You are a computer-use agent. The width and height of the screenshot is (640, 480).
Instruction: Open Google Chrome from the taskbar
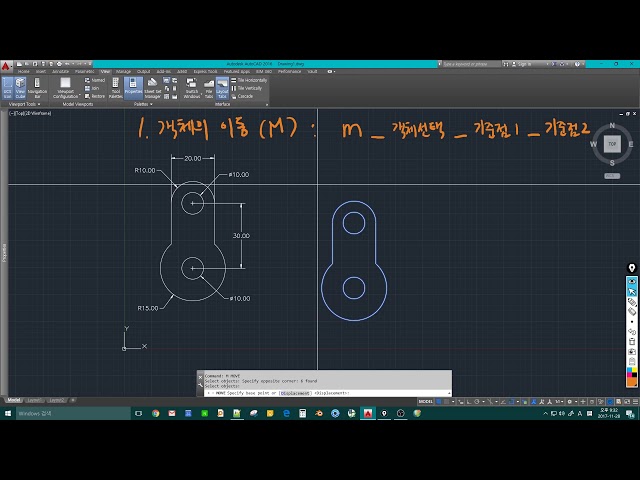click(x=156, y=413)
